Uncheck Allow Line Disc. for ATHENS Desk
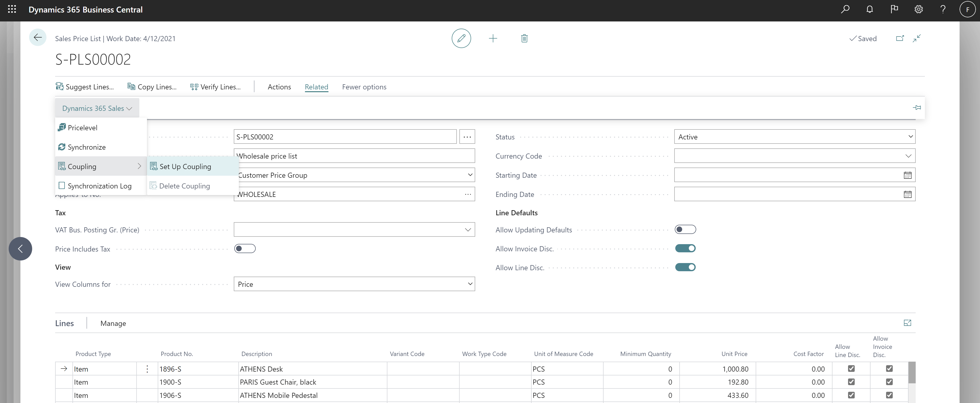 click(x=851, y=369)
